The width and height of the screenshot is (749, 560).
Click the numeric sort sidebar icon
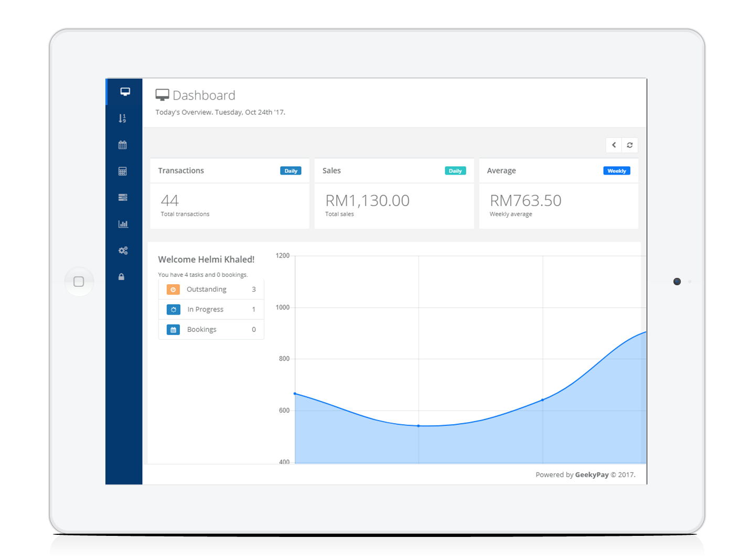coord(123,119)
